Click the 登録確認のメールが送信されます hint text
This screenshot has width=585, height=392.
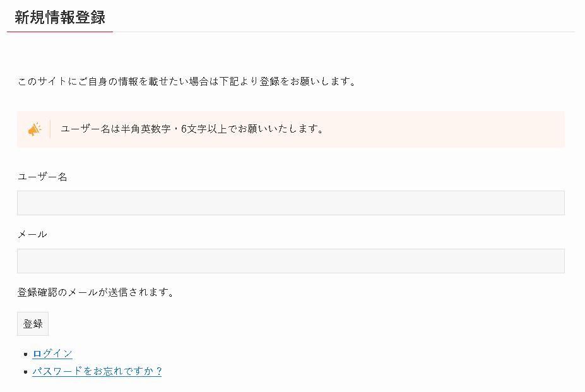(x=96, y=292)
